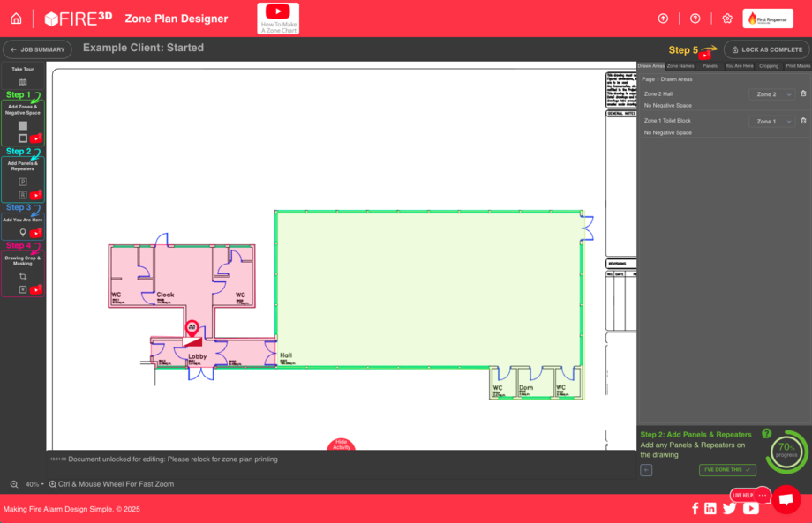Viewport: 812px width, 523px height.
Task: Open the Zone 1 dropdown for Toilet Block
Action: coord(772,121)
